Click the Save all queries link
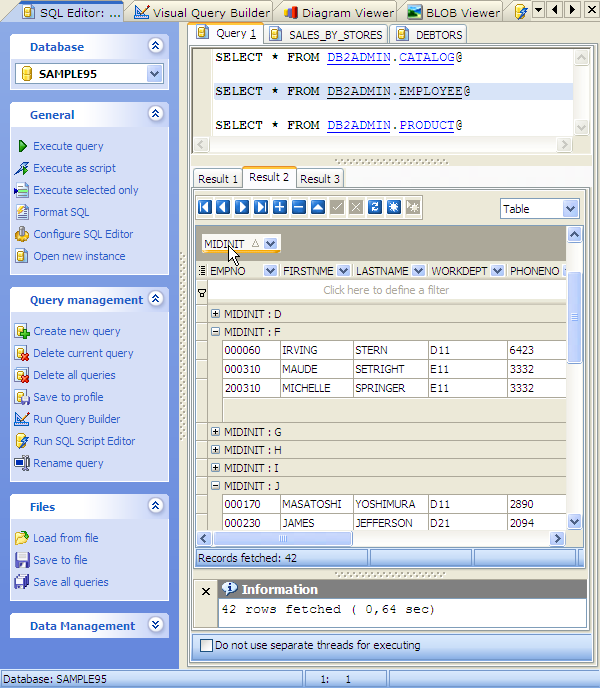 pos(70,582)
